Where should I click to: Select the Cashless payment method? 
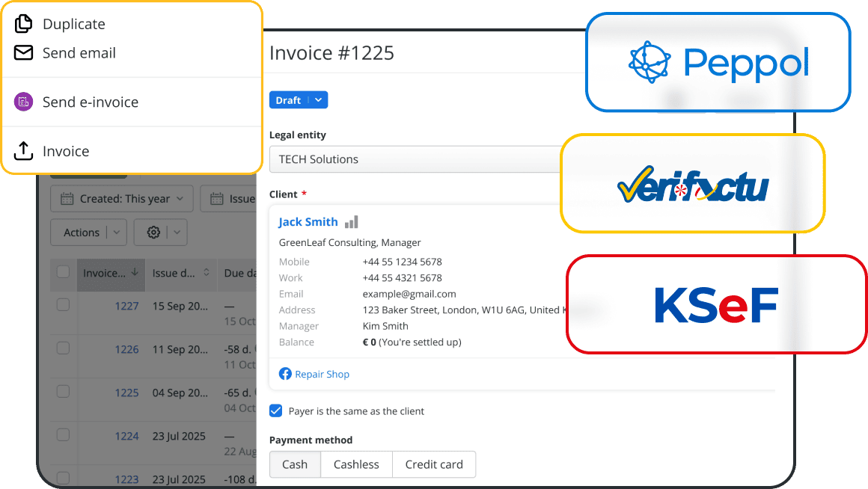point(356,464)
